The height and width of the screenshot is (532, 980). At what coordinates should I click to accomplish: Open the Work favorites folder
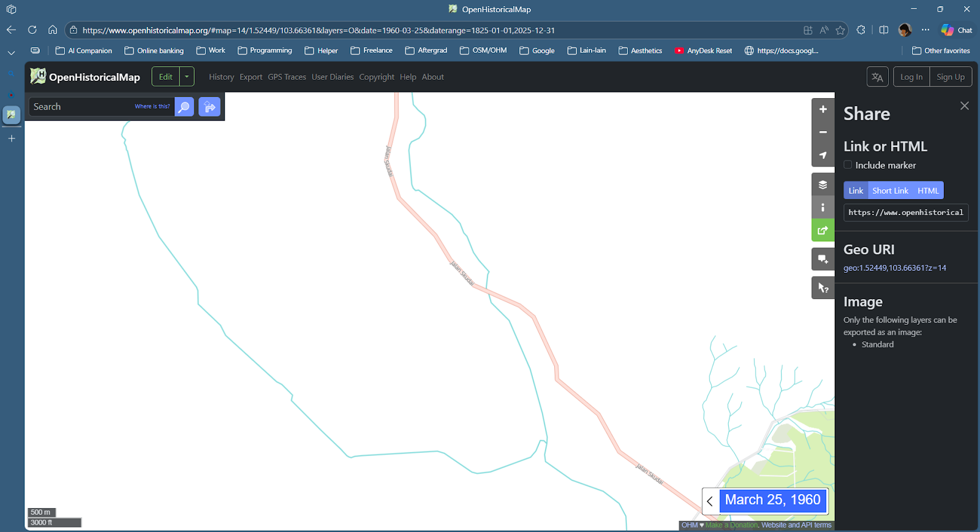pyautogui.click(x=211, y=51)
